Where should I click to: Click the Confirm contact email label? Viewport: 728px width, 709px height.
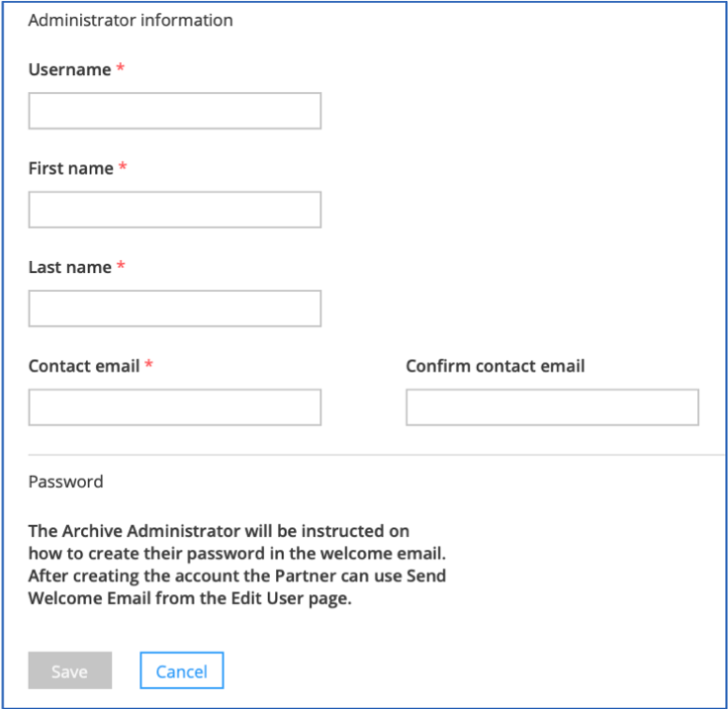[x=495, y=366]
